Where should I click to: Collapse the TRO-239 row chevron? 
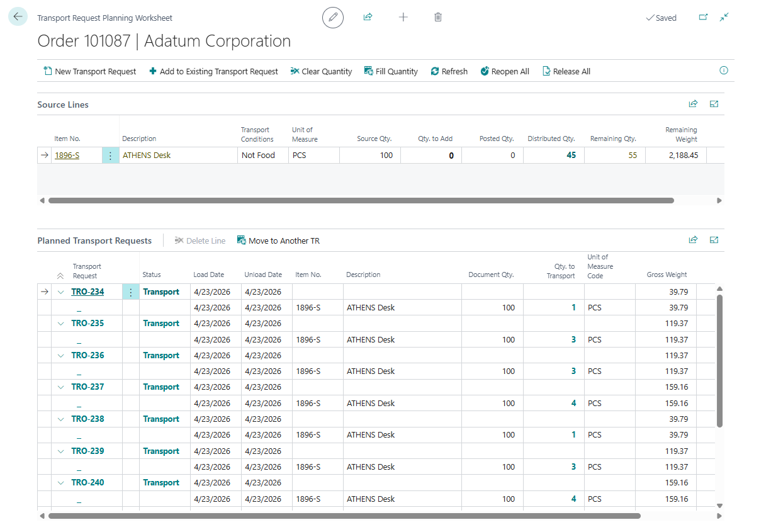coord(61,451)
